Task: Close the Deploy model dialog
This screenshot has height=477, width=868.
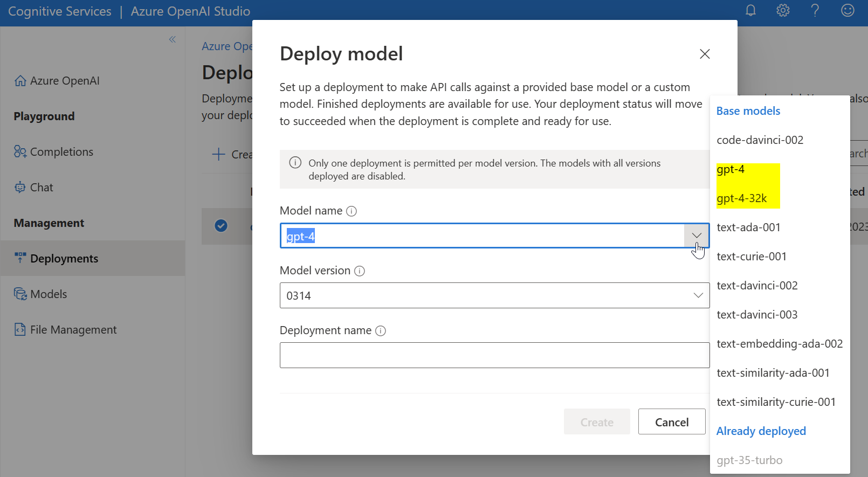Action: click(x=705, y=54)
